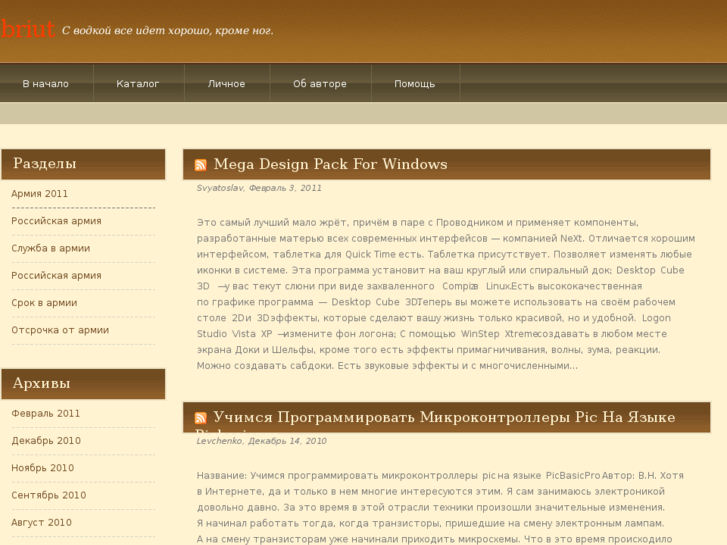This screenshot has height=545, width=727.
Task: Open Российская армия link below Армия 2011
Action: (x=56, y=221)
